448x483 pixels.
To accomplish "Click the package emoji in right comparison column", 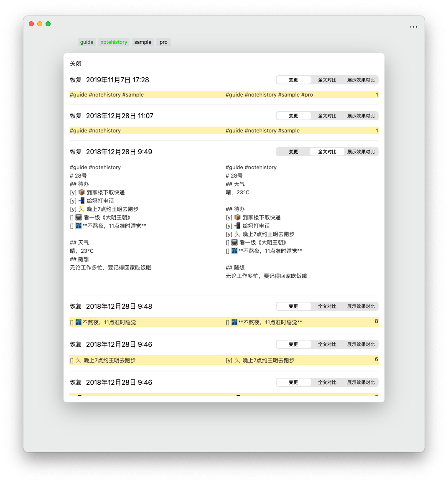I will point(237,217).
